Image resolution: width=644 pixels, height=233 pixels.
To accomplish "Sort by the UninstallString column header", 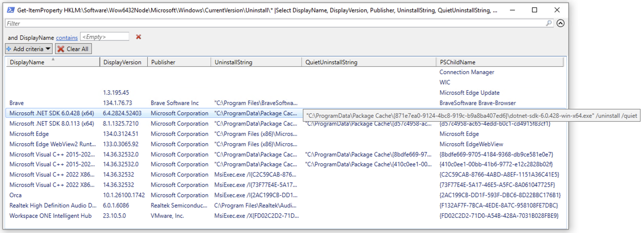I will tap(234, 62).
